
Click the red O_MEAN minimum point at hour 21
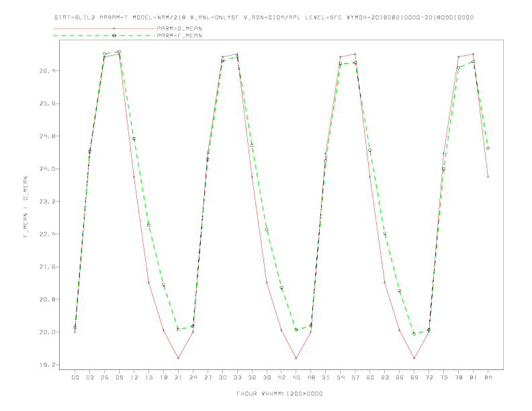pyautogui.click(x=178, y=358)
